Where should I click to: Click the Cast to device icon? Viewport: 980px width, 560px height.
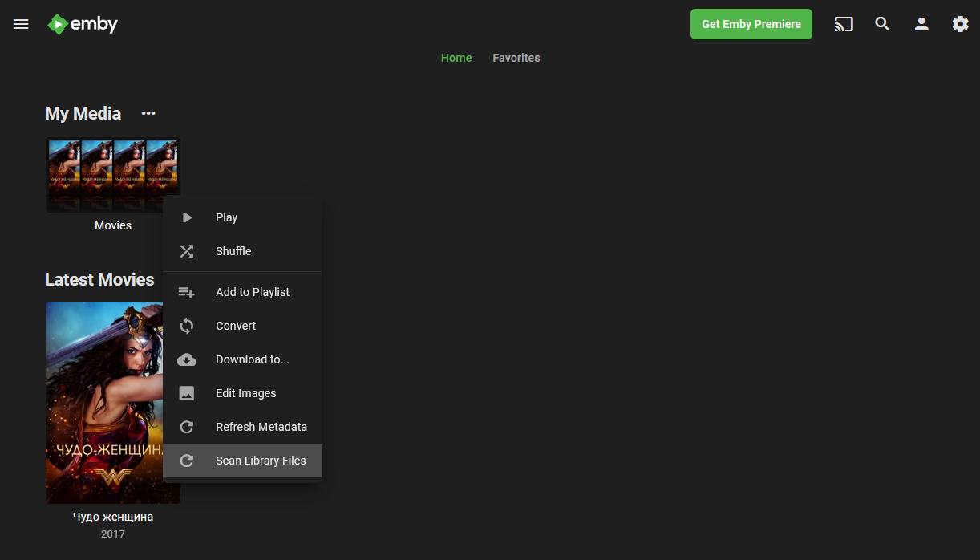point(843,24)
